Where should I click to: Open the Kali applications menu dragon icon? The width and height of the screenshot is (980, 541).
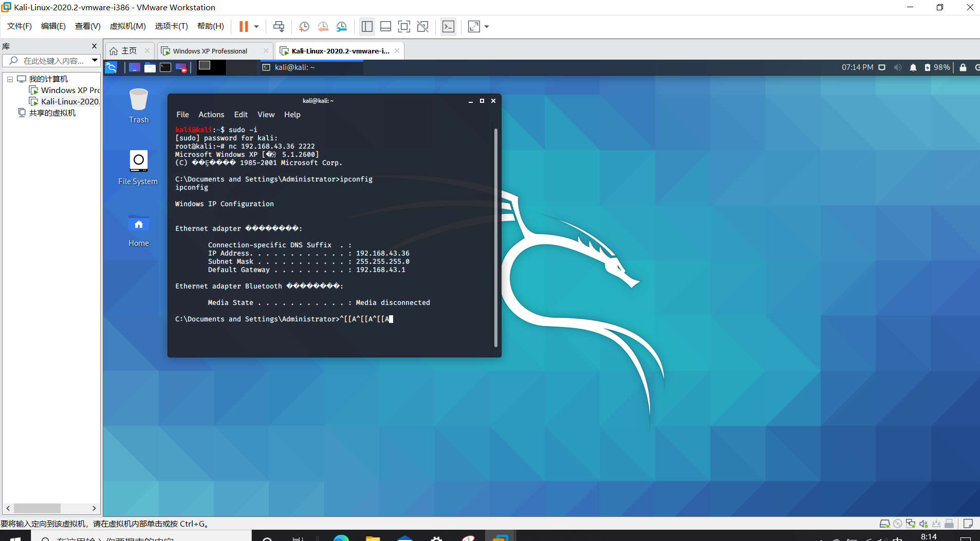pyautogui.click(x=111, y=67)
